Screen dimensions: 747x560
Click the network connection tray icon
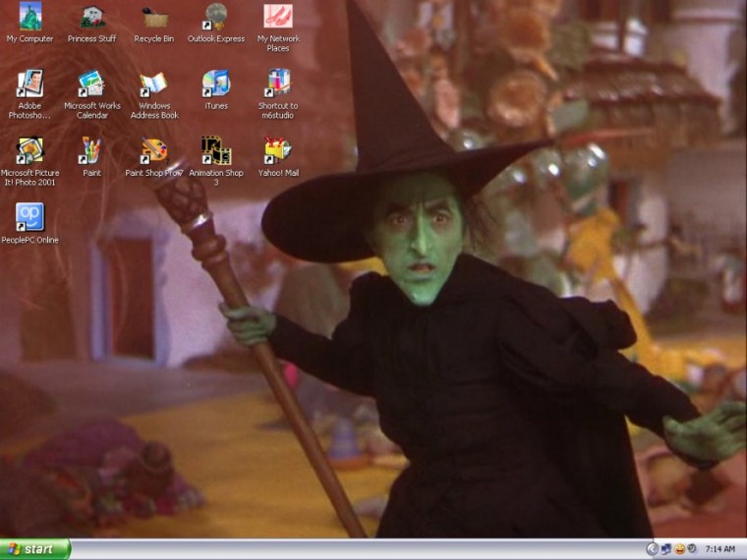(665, 549)
